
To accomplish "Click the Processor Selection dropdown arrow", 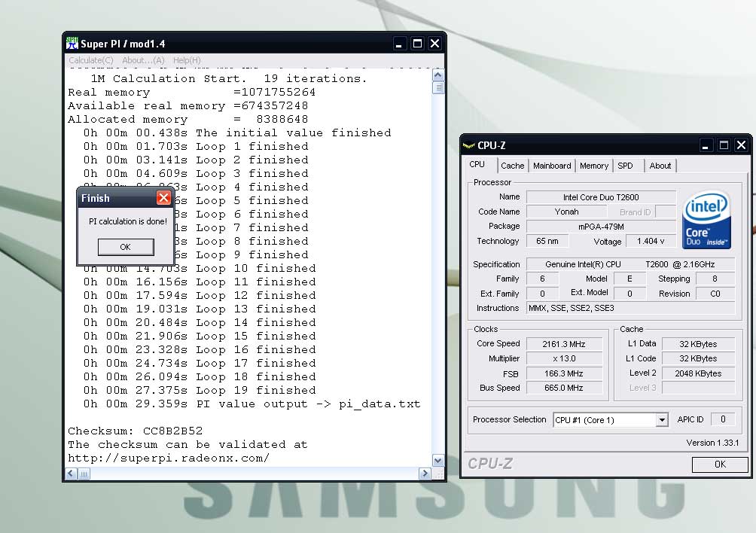I will pos(662,420).
